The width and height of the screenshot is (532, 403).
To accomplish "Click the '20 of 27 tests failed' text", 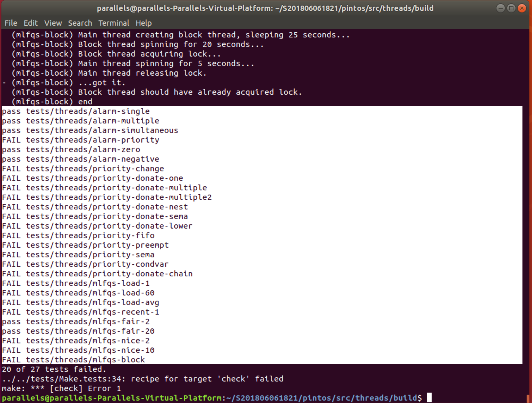I will click(53, 369).
